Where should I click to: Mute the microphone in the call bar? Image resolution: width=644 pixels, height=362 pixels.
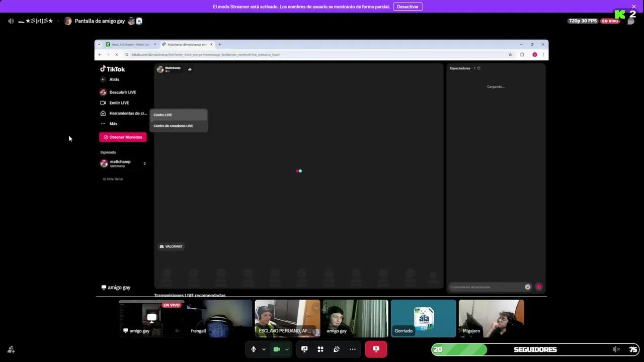point(254,349)
